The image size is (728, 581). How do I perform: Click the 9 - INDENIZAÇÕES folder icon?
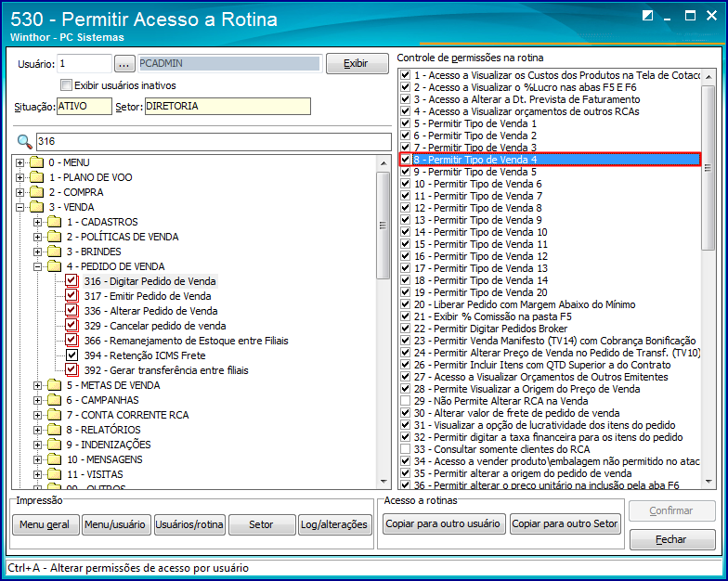click(x=54, y=445)
